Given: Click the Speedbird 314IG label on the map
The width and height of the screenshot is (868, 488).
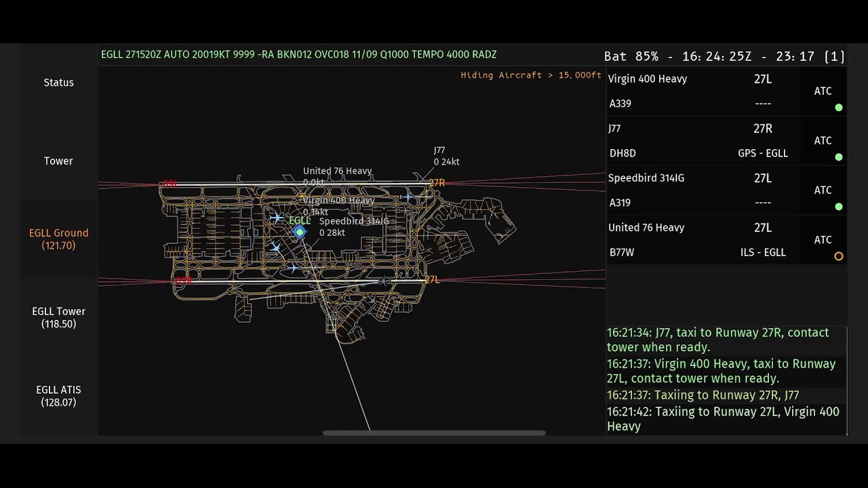Looking at the screenshot, I should pos(354,222).
